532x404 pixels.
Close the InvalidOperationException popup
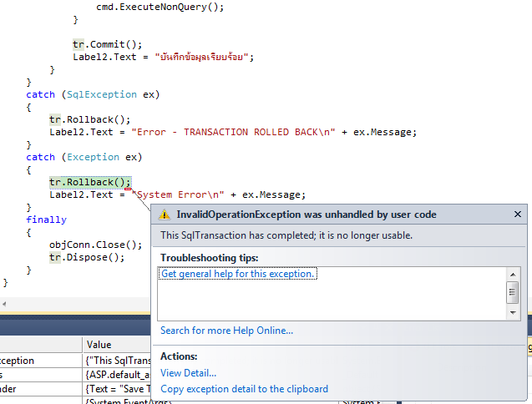point(518,215)
